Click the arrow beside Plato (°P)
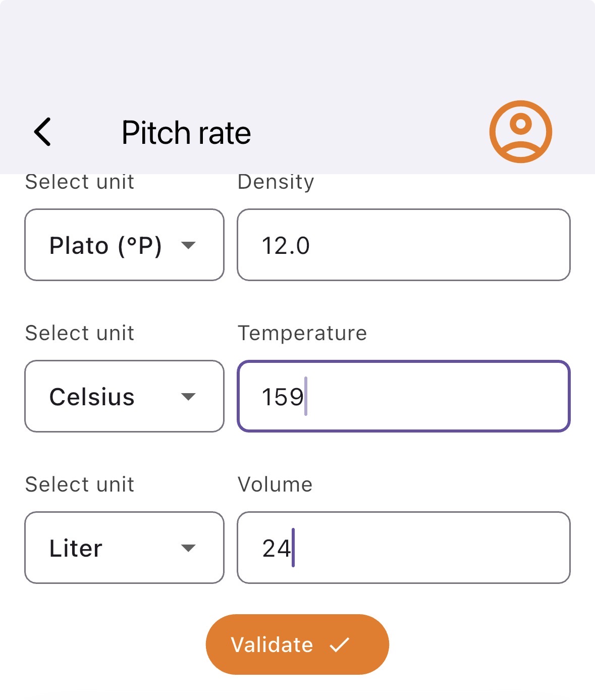595x700 pixels. (188, 245)
